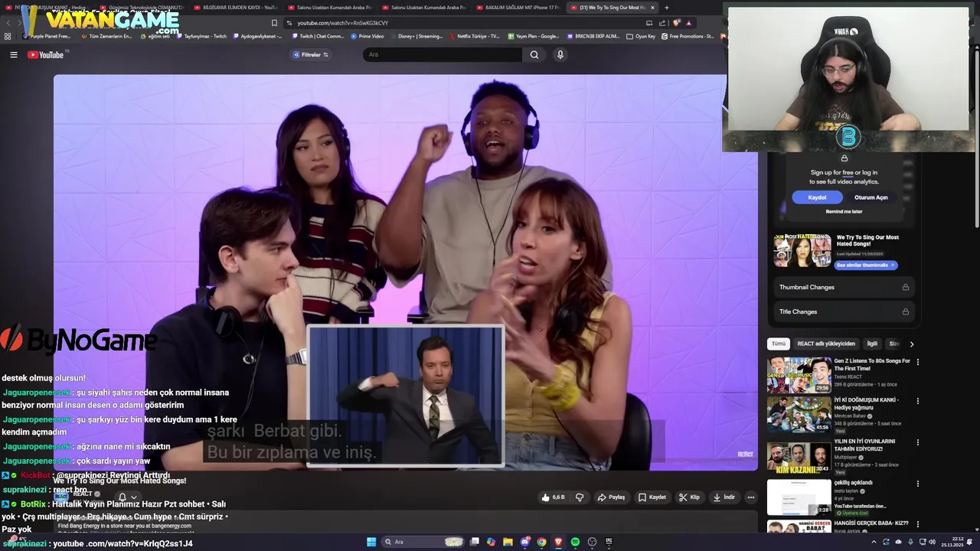This screenshot has height=551, width=980.
Task: Open Free Promotions bookmark
Action: (x=688, y=36)
